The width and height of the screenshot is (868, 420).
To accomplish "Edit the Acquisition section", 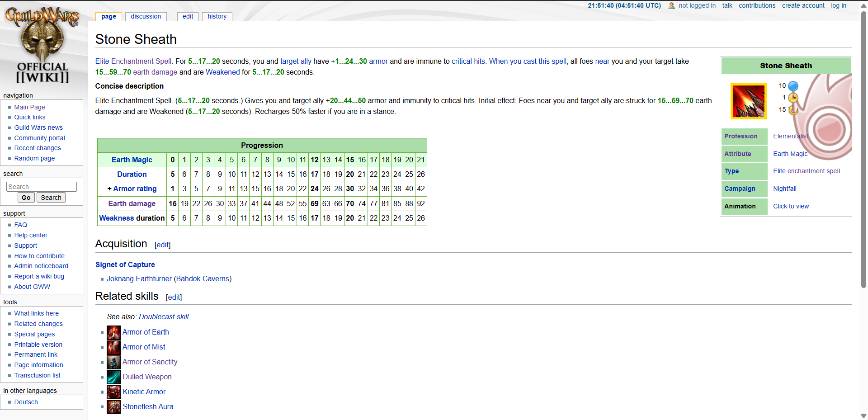I will click(163, 245).
